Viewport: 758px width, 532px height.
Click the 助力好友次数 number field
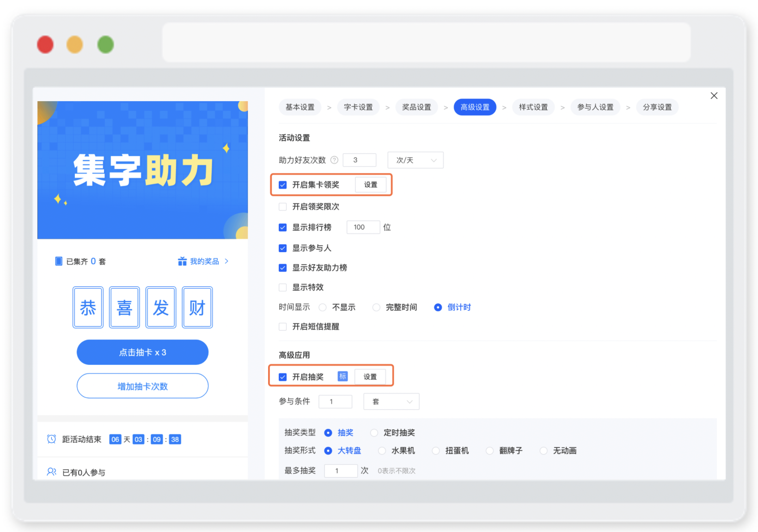360,160
